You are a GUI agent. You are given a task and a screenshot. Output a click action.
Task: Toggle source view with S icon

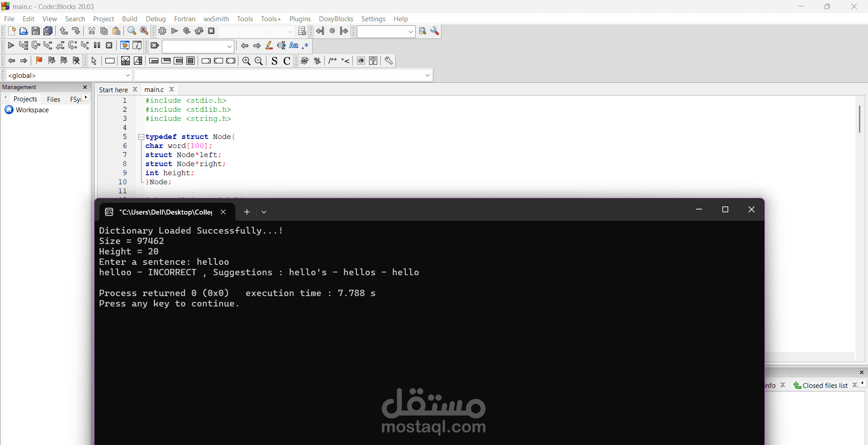tap(275, 61)
